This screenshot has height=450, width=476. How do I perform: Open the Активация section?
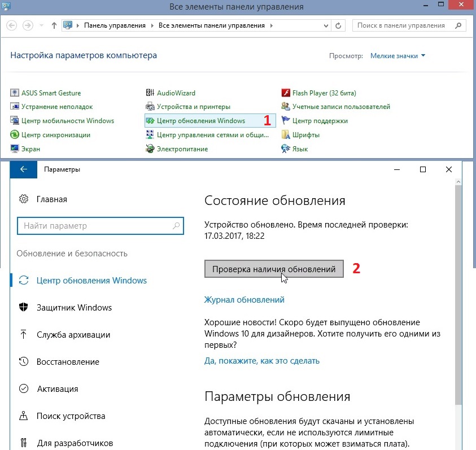[x=58, y=388]
